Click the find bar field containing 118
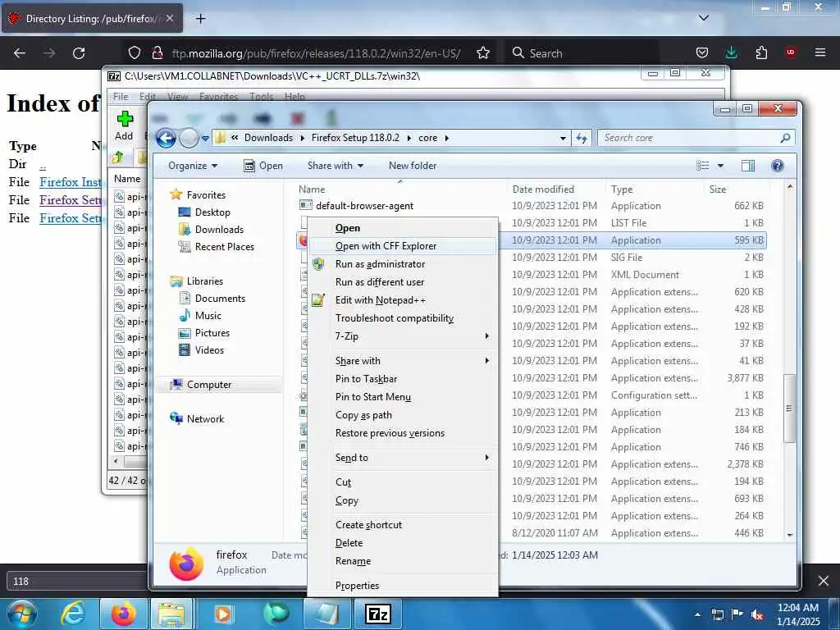The width and height of the screenshot is (840, 630). 78,582
